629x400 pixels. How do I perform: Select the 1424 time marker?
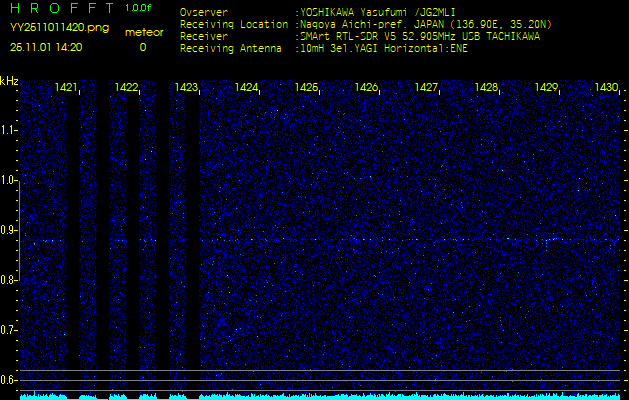coord(246,88)
